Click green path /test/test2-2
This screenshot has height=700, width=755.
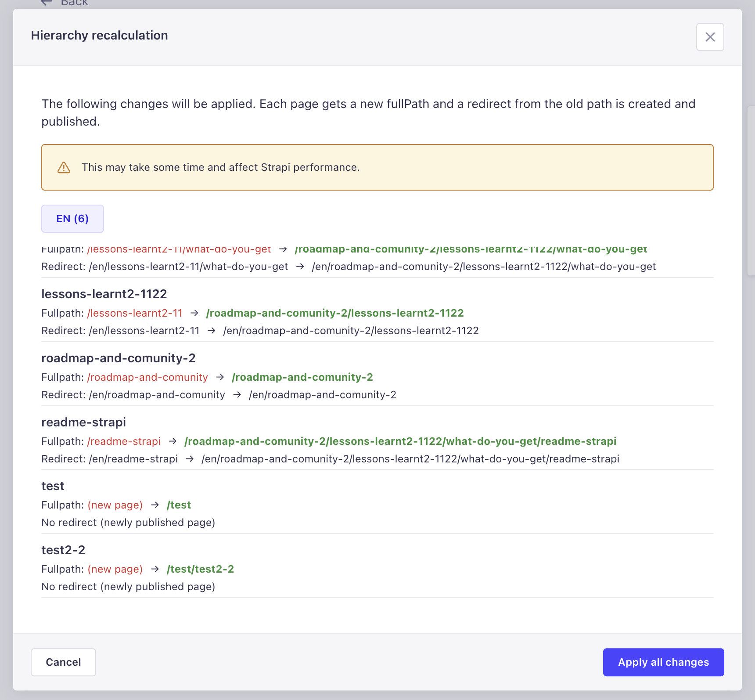pos(200,569)
